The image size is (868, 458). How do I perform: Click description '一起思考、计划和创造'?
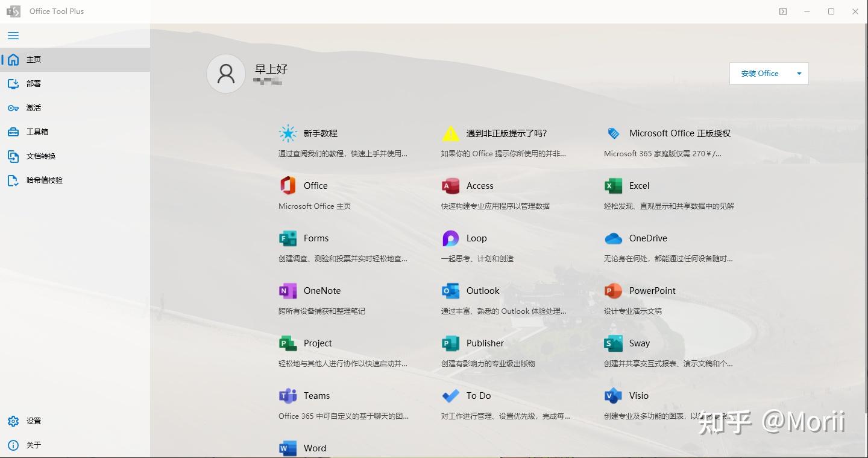pyautogui.click(x=477, y=259)
